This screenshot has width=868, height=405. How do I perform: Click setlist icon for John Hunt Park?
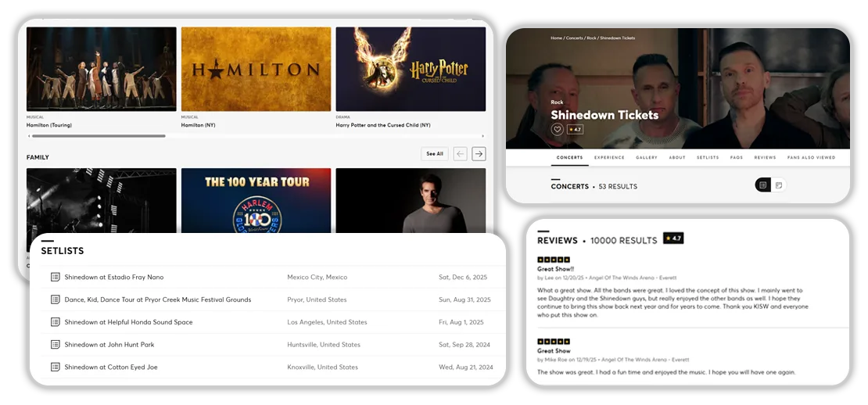55,345
